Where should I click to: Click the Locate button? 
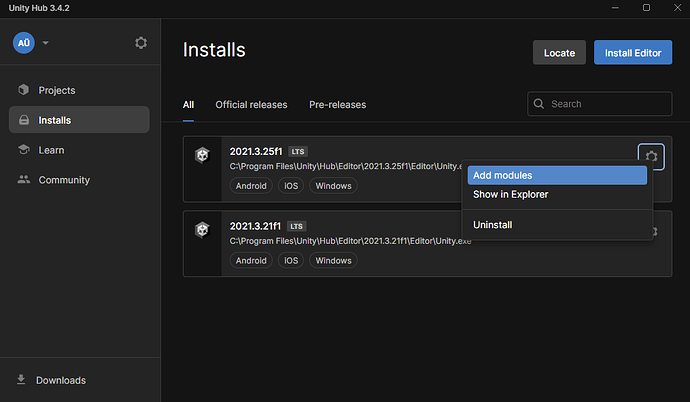tap(559, 53)
